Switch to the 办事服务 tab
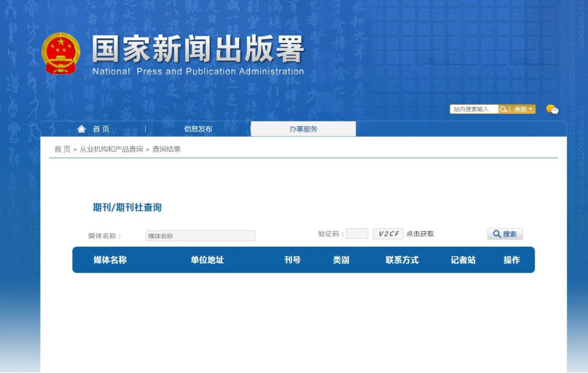Viewport: 588px width, 373px height. 303,129
